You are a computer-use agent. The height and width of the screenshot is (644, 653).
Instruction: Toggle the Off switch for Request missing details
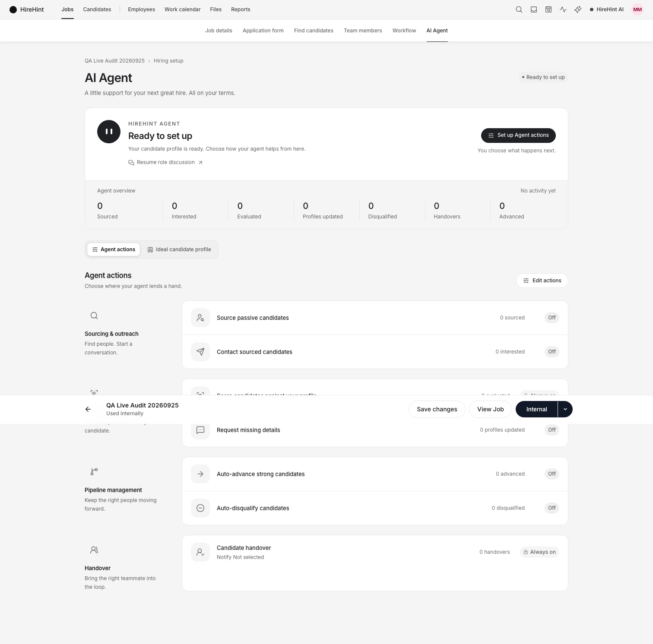pos(552,430)
